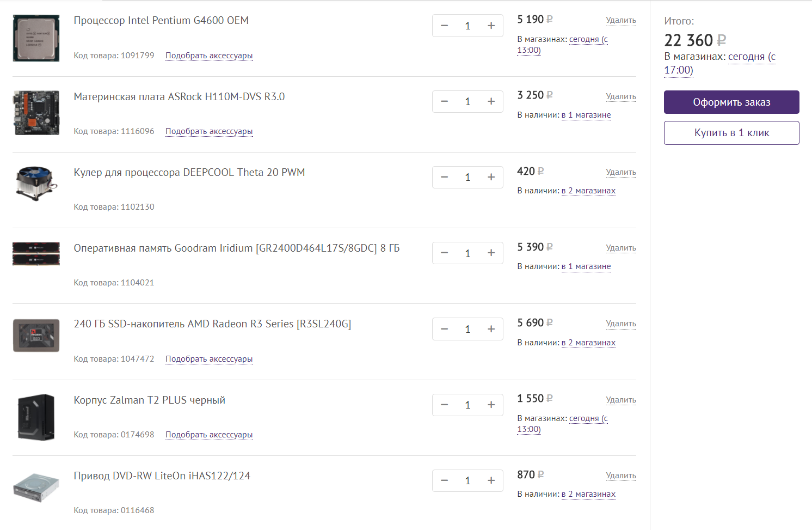This screenshot has height=530, width=812.
Task: Add one more AMD Radeon R3 SSD
Action: pos(491,329)
